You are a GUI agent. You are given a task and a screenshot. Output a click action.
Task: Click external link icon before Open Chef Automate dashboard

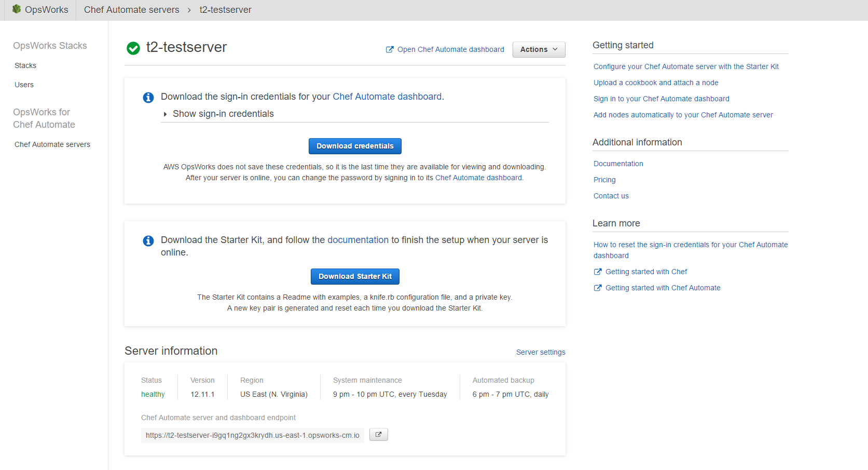(x=390, y=49)
